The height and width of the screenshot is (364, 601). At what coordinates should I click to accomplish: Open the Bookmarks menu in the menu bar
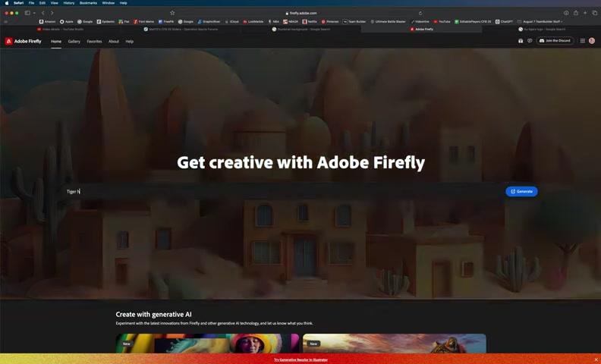(88, 3)
